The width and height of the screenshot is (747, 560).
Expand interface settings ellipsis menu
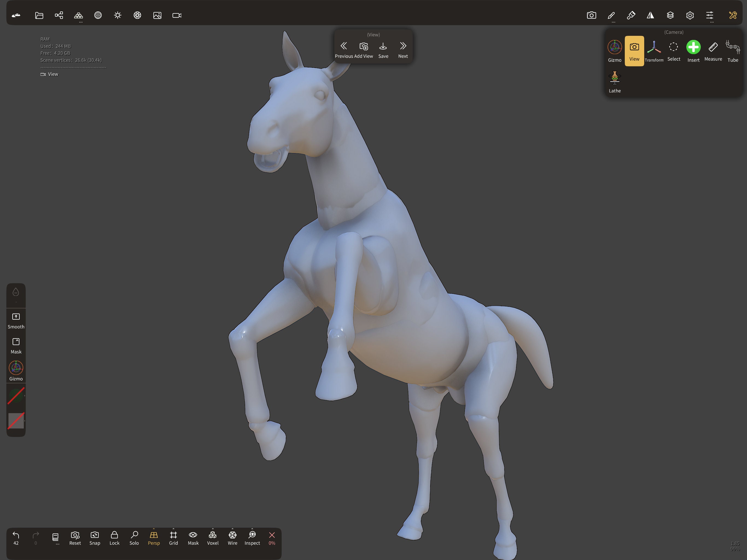tap(711, 22)
